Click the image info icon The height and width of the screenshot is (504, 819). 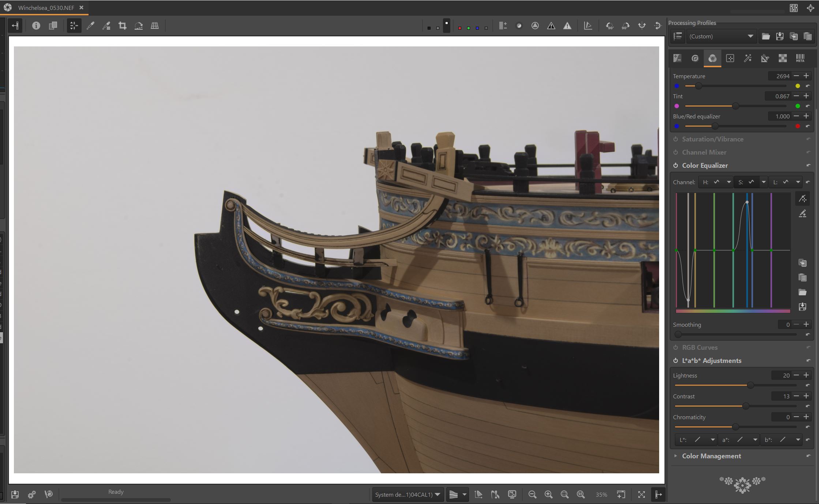(36, 26)
